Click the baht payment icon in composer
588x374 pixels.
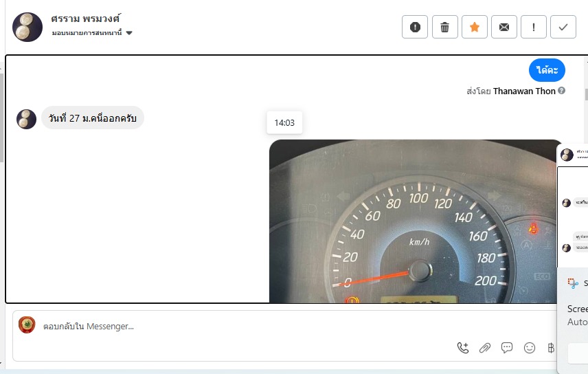(x=550, y=348)
